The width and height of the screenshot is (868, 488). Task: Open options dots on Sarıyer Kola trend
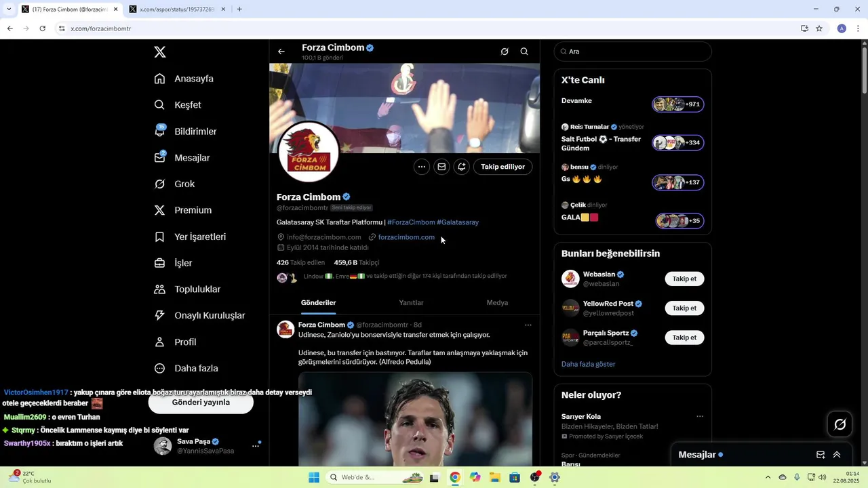click(700, 417)
